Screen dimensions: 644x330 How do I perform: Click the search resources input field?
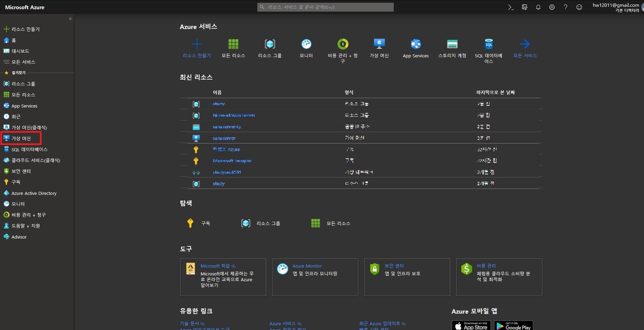[326, 7]
